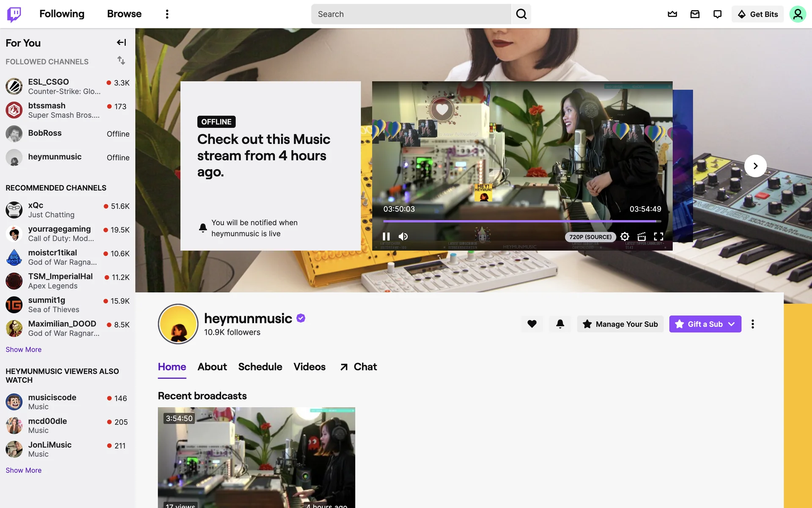Toggle channel notifications bell button
This screenshot has height=508, width=812.
pyautogui.click(x=560, y=324)
